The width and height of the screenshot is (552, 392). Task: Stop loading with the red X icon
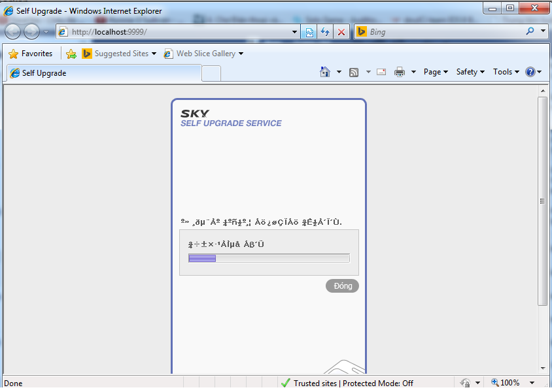point(341,31)
